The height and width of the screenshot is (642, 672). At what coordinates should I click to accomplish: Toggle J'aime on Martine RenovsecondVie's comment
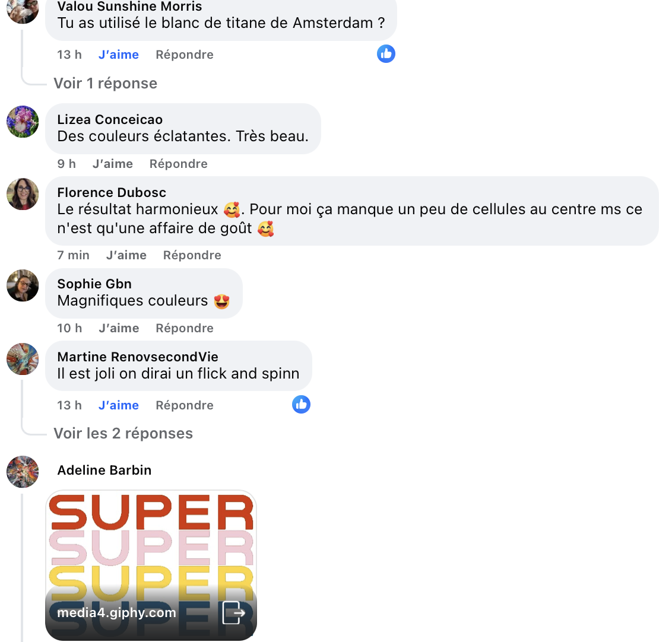click(119, 405)
